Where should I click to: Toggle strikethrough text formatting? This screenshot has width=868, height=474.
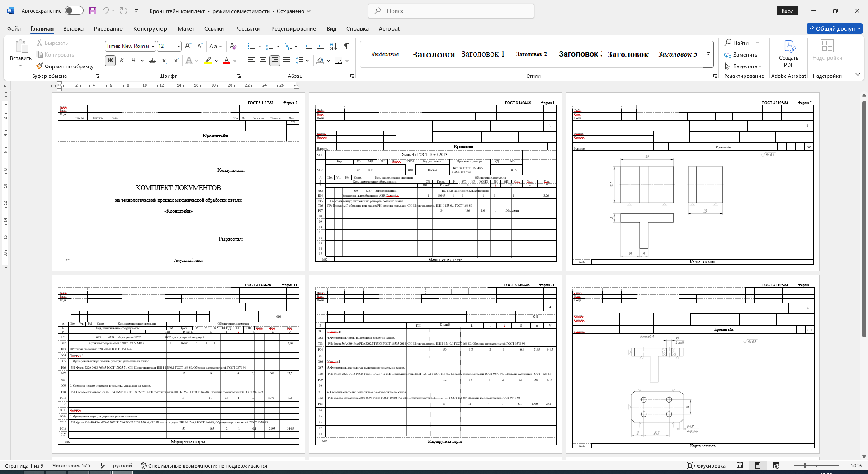(x=152, y=61)
